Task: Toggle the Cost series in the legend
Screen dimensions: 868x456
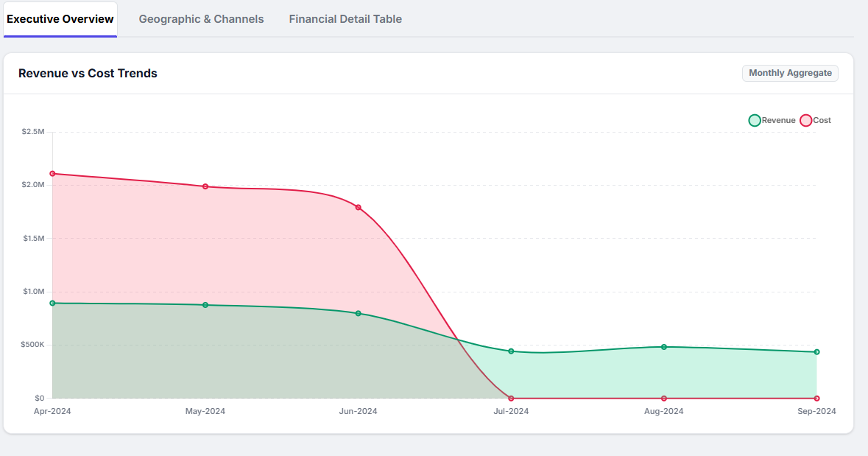Action: pos(817,120)
